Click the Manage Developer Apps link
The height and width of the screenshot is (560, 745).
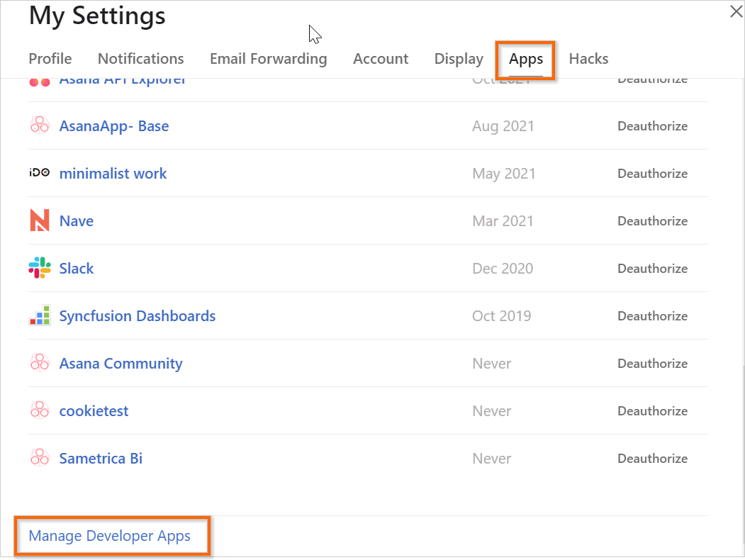pos(110,536)
